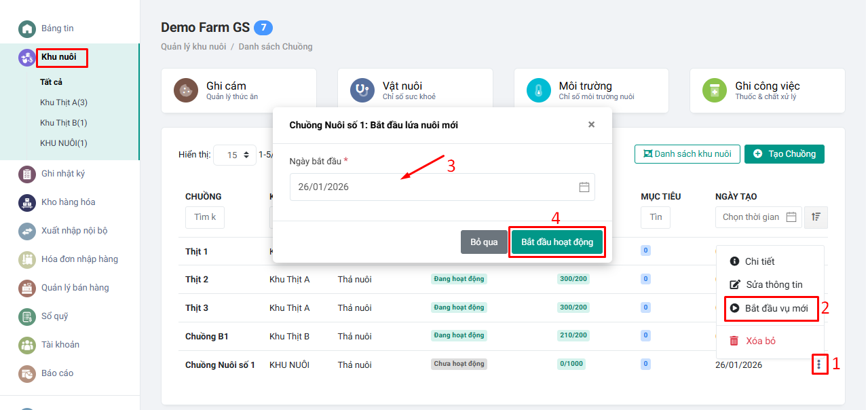Click the Tìm k search field under CHUỒNG
This screenshot has width=868, height=410.
[204, 217]
